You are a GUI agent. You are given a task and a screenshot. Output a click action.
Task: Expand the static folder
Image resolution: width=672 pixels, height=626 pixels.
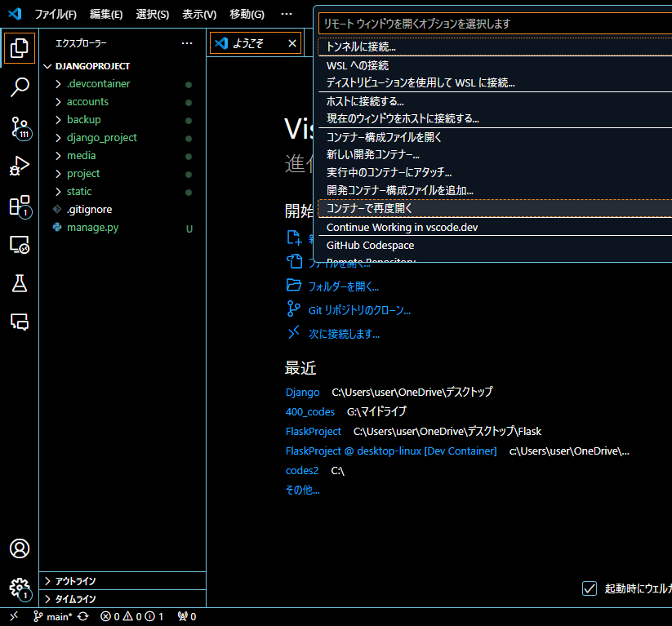122,192
